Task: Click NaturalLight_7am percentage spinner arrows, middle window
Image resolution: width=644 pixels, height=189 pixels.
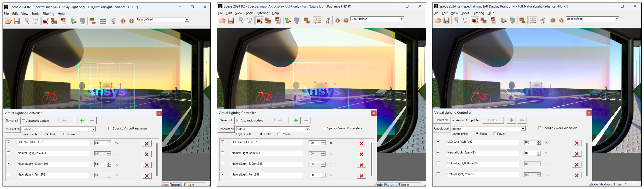Action: (323, 175)
